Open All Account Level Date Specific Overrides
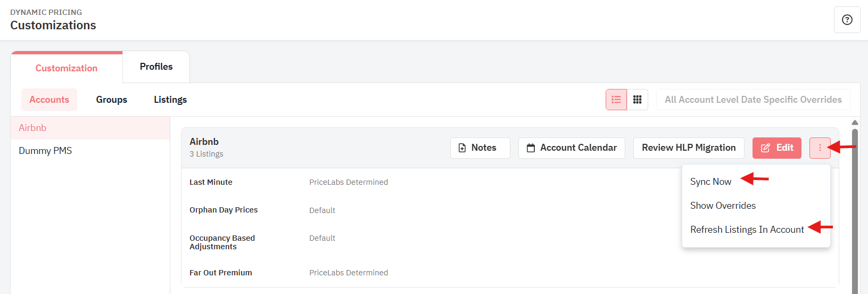This screenshot has height=294, width=868. pos(753,100)
